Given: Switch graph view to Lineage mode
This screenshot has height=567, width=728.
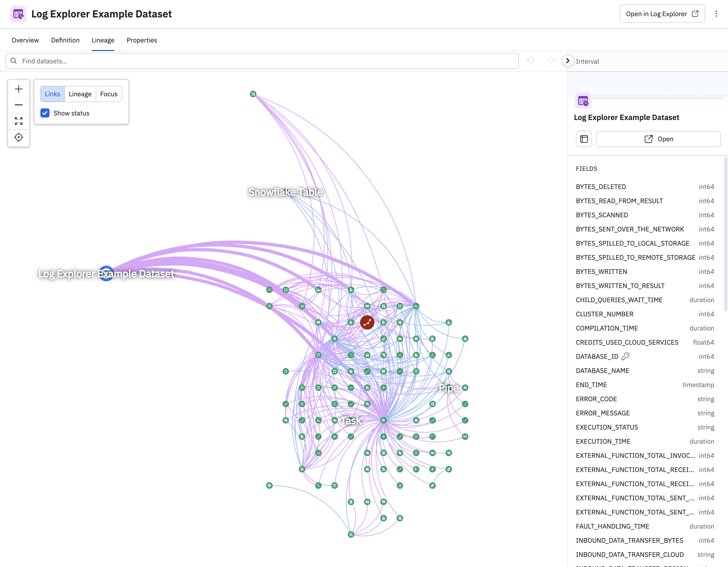Looking at the screenshot, I should point(80,94).
